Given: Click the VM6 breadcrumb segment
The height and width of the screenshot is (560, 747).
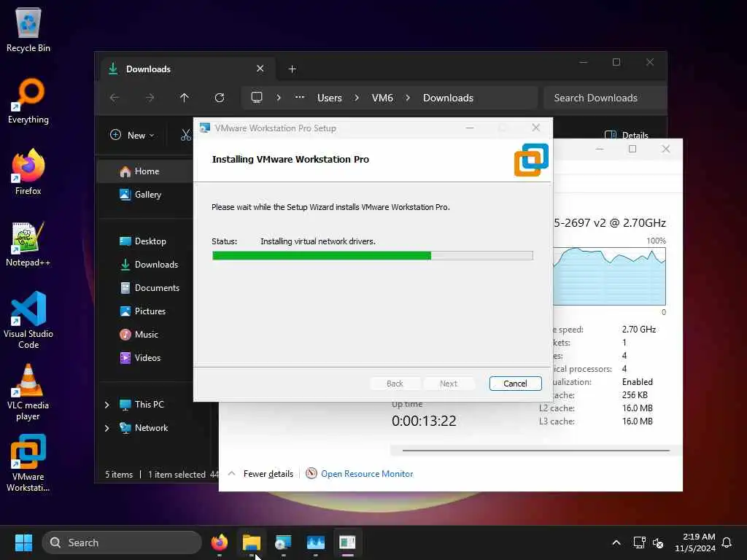Looking at the screenshot, I should (x=382, y=98).
